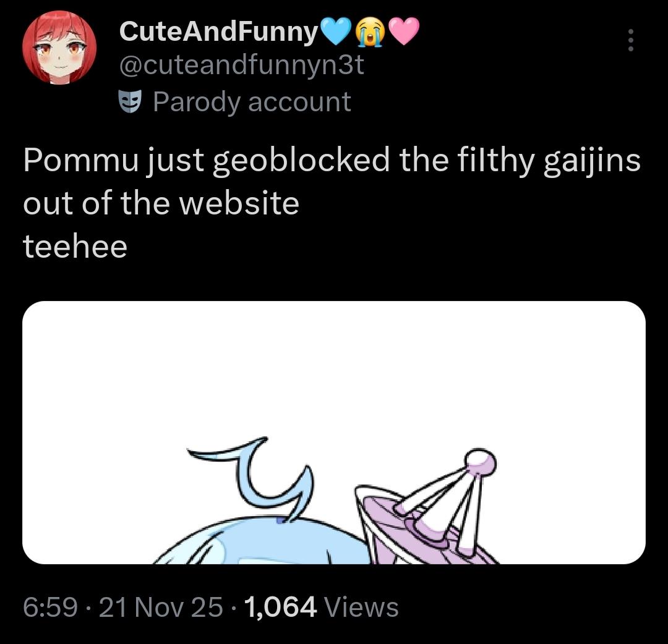This screenshot has height=644, width=668.
Task: Click the Parody account label
Action: [x=252, y=102]
